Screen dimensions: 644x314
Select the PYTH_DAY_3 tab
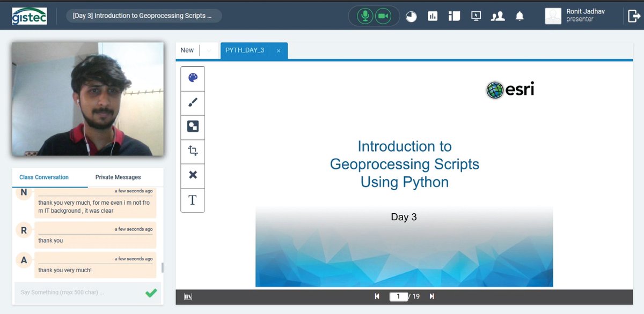click(245, 50)
